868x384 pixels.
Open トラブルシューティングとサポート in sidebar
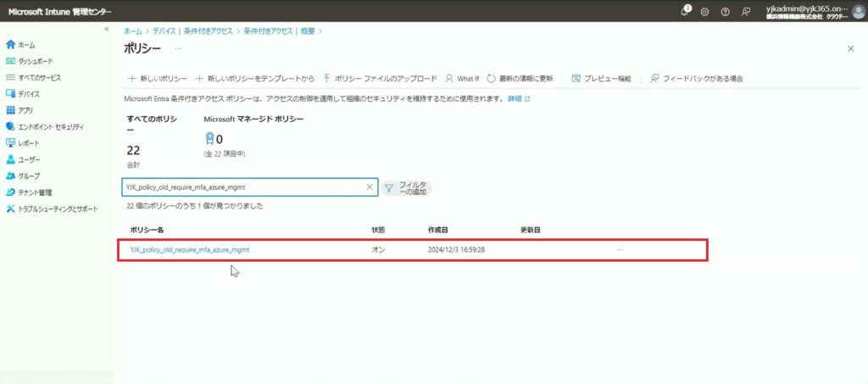tap(52, 209)
